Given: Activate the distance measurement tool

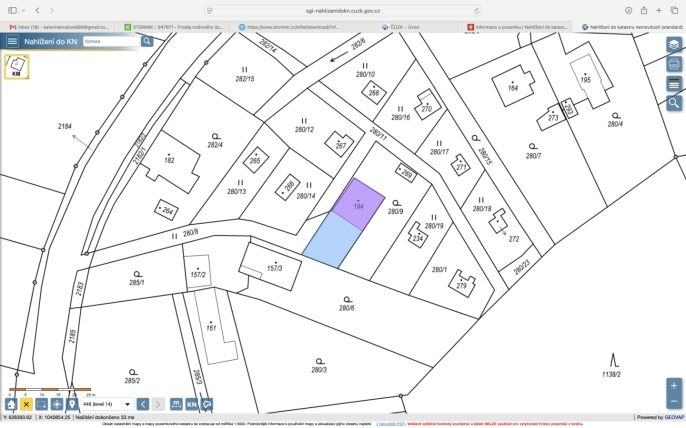Looking at the screenshot, I should [176, 404].
